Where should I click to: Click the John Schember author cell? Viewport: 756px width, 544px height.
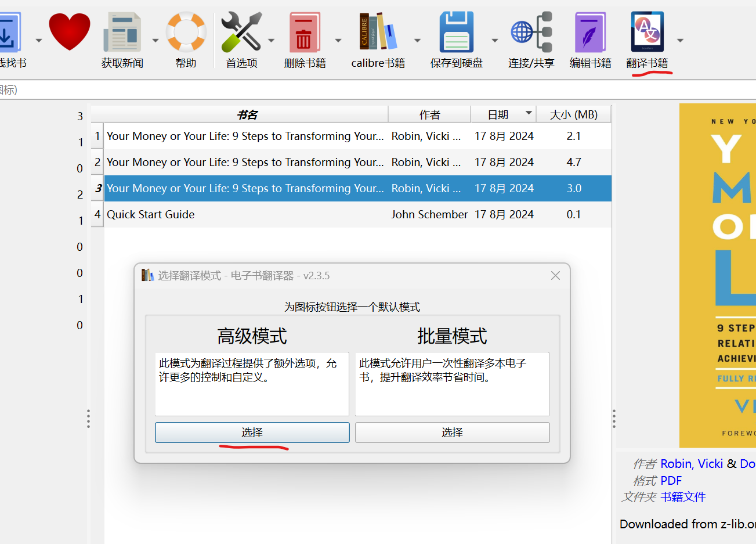(429, 214)
